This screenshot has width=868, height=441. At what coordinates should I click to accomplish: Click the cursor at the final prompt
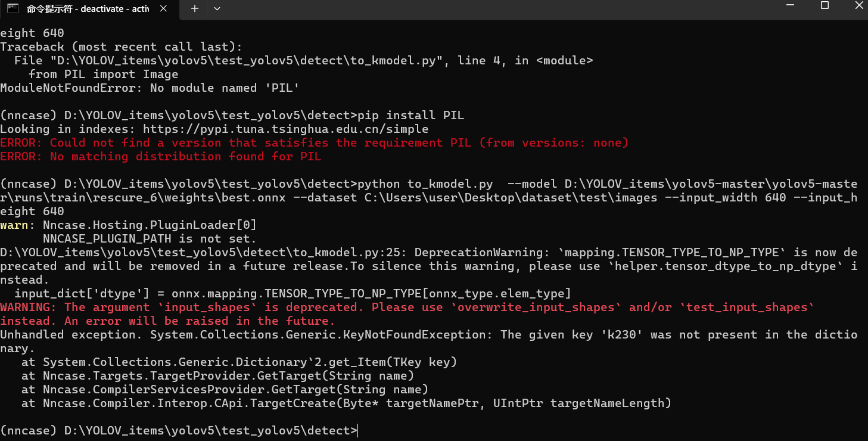(359, 430)
